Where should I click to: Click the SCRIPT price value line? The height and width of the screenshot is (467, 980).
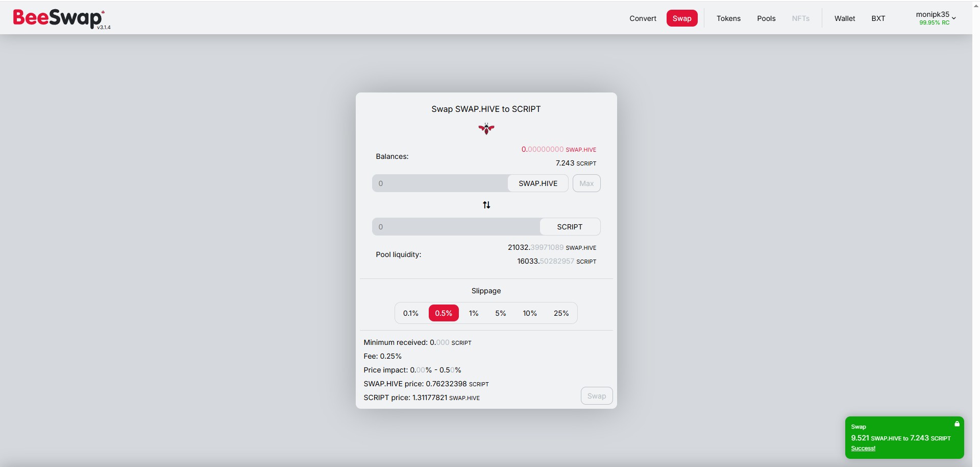(x=422, y=398)
